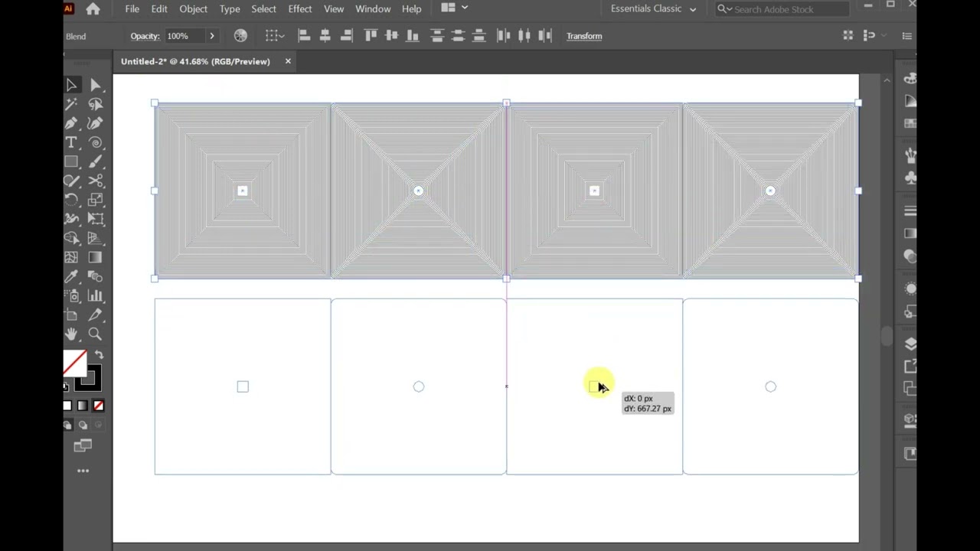Select the Free Transform tool
This screenshot has width=980, height=551.
95,219
